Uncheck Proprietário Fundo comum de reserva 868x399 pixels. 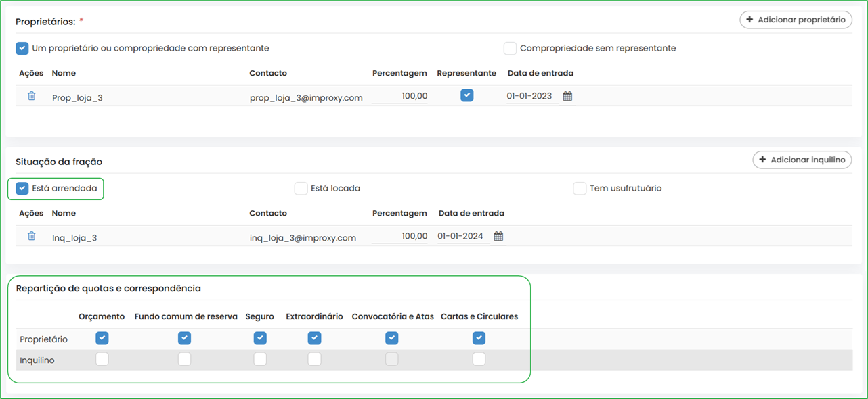(184, 337)
